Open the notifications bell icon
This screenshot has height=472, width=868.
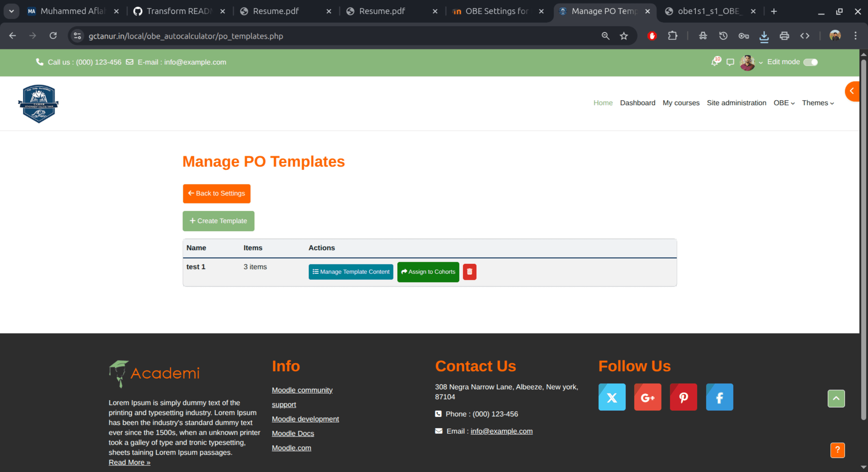pos(715,62)
